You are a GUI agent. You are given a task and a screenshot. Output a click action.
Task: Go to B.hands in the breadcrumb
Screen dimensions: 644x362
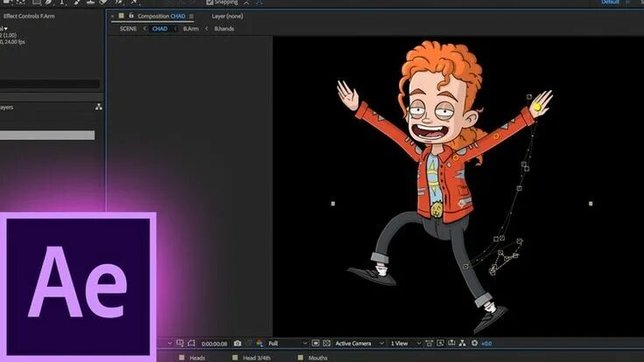pyautogui.click(x=224, y=29)
